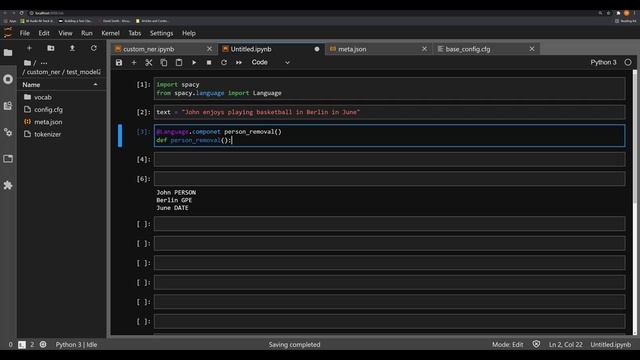
Task: Click the status bar kernel gear icon
Action: (43, 344)
